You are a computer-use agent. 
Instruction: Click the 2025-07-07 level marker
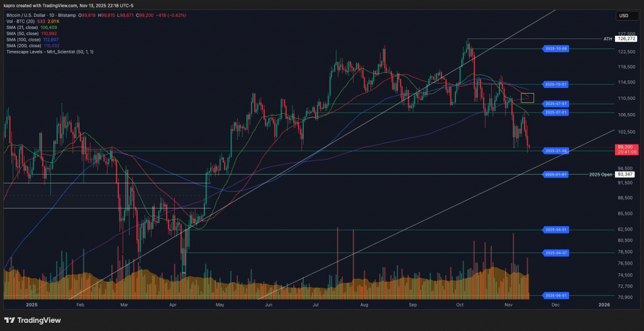click(557, 104)
